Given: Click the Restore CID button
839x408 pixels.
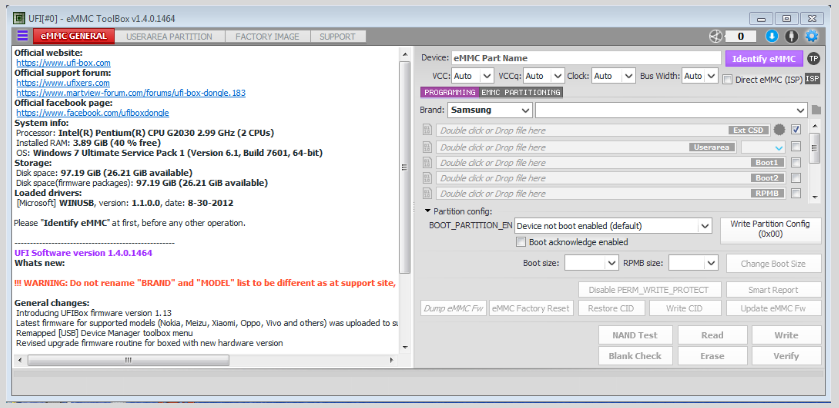Looking at the screenshot, I should coord(611,309).
